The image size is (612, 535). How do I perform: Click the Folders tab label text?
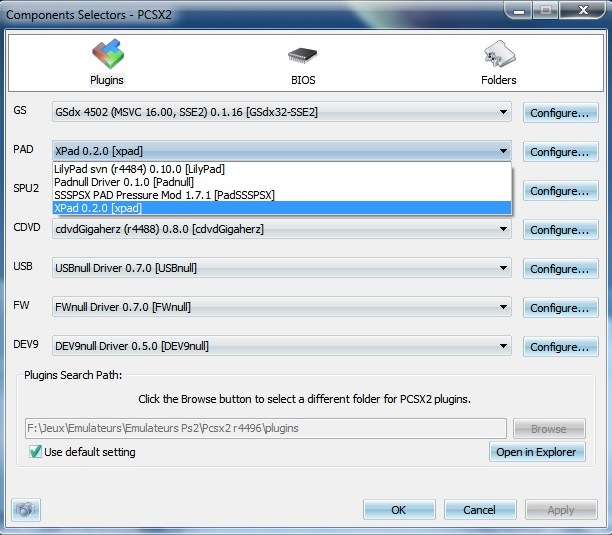coord(499,80)
